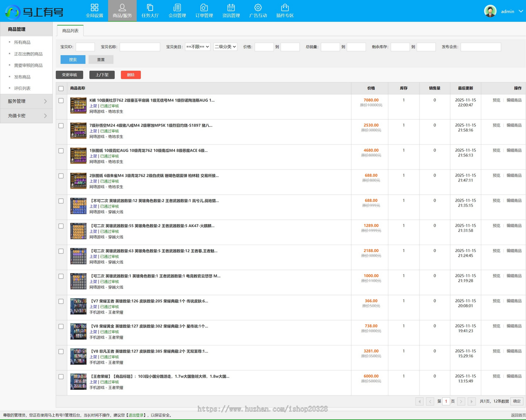Check the K裤 10级美杜莎762 row checkbox
The height and width of the screenshot is (420, 526).
(61, 100)
